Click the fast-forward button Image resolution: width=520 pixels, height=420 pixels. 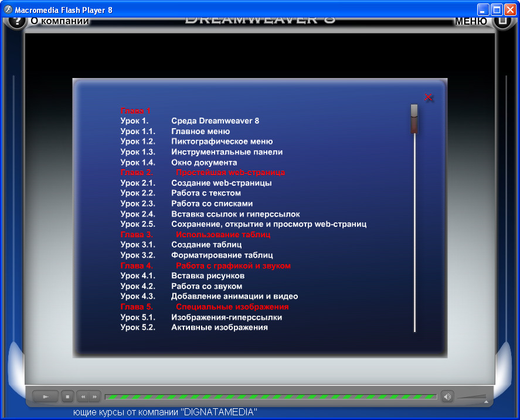(95, 397)
